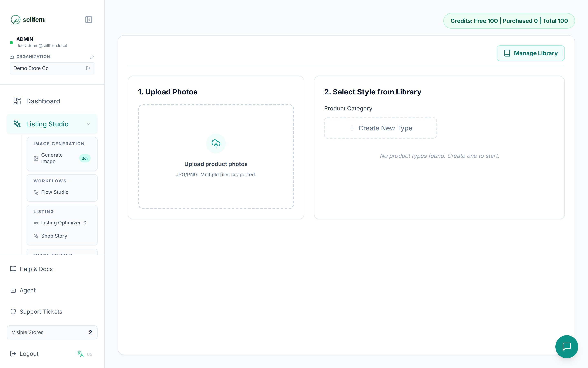Click docs-demo@sellfern.local email
588x368 pixels.
[x=42, y=46]
